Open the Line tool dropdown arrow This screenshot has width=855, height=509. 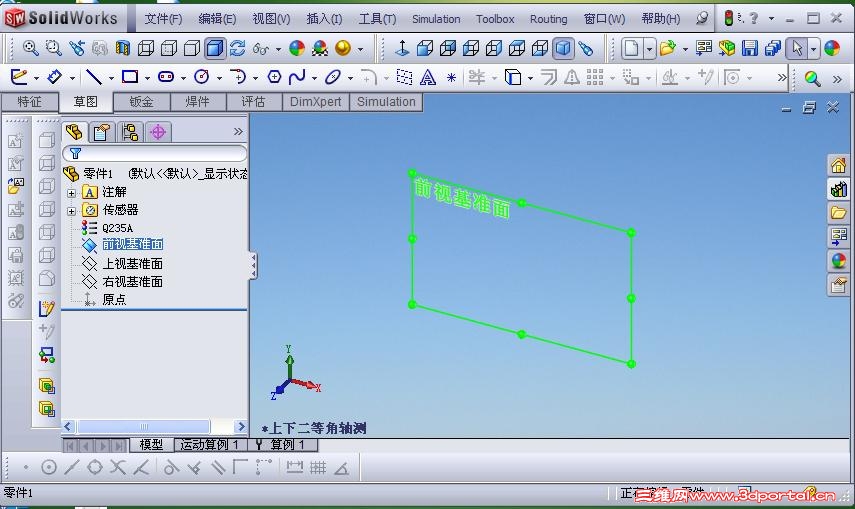tap(111, 78)
